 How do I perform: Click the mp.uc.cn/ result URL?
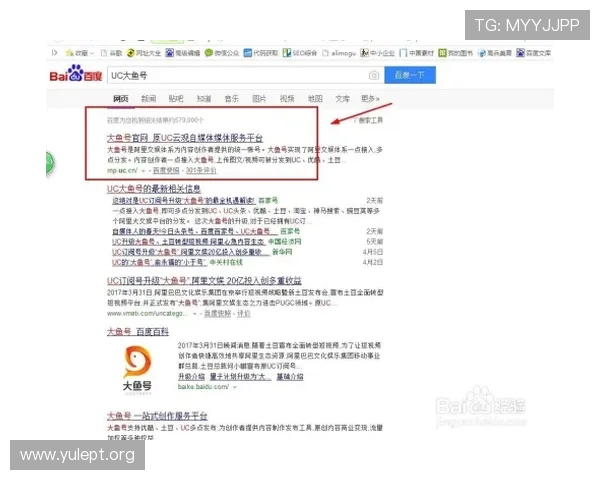tap(122, 170)
